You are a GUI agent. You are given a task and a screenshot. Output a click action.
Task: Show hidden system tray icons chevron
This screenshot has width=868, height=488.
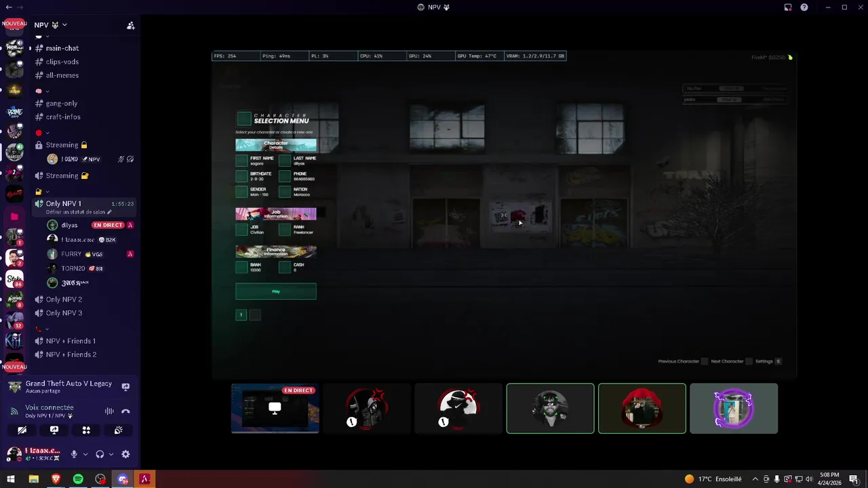coord(755,479)
